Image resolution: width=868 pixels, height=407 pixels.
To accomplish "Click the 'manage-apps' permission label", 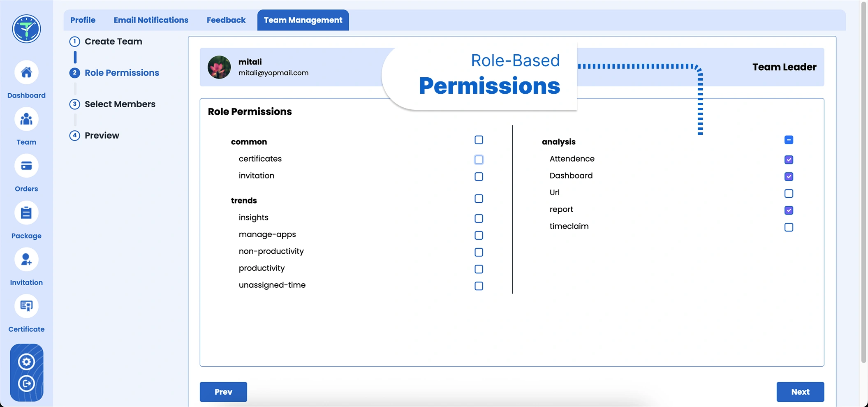I will [267, 234].
